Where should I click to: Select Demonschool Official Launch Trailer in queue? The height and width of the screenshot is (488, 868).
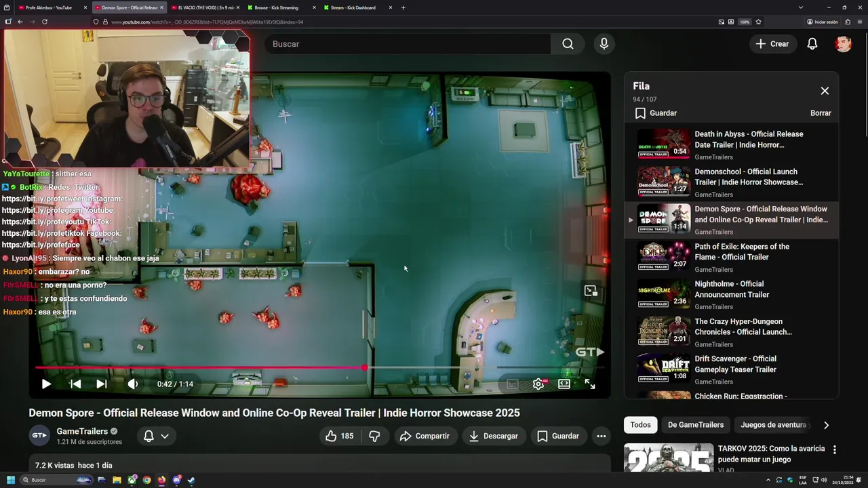[731, 182]
